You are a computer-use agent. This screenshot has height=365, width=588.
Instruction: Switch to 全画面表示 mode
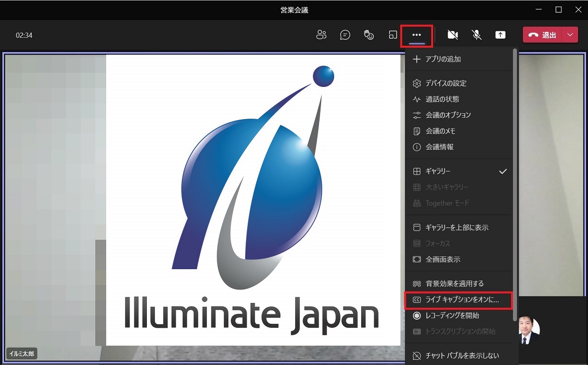[458, 259]
